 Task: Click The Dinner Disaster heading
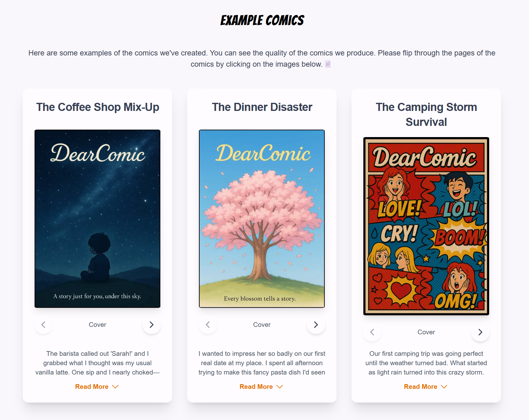262,107
